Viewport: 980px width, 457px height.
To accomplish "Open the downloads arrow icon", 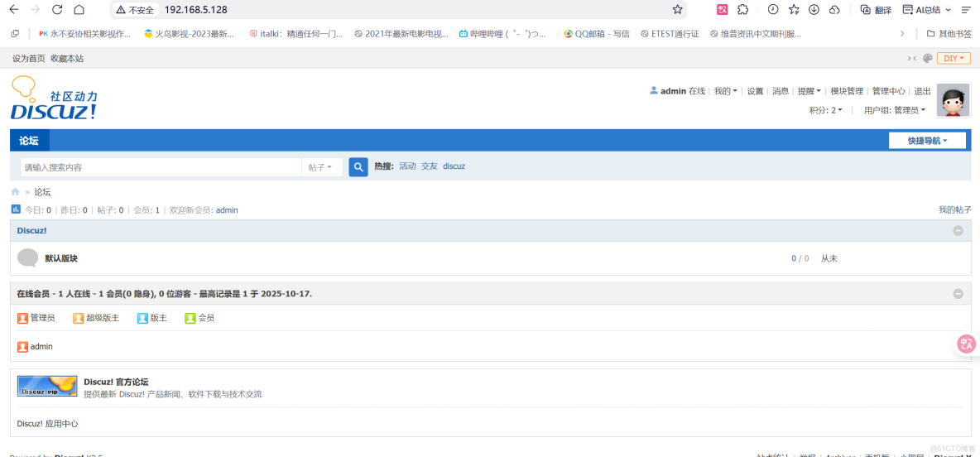I will (814, 9).
